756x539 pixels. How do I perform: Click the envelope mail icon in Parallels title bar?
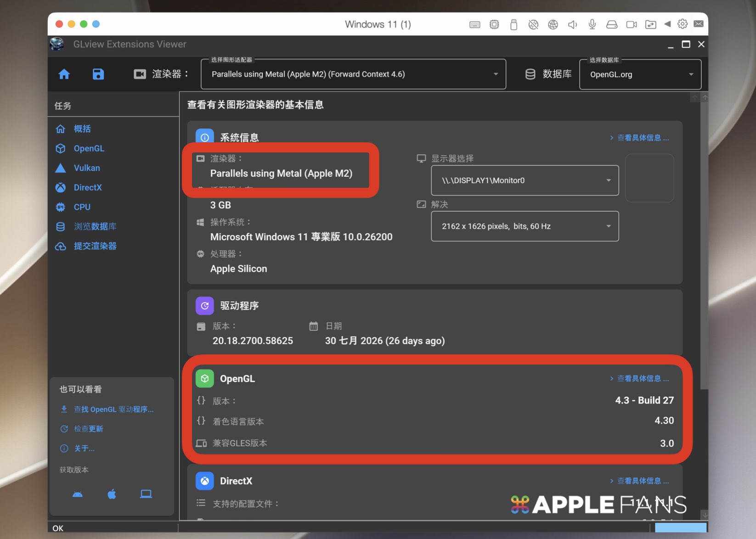point(699,24)
